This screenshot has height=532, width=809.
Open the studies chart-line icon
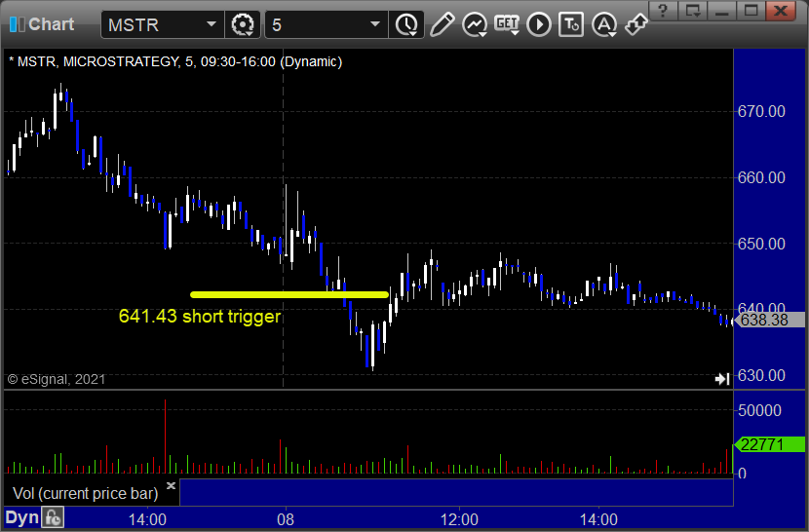coord(475,24)
